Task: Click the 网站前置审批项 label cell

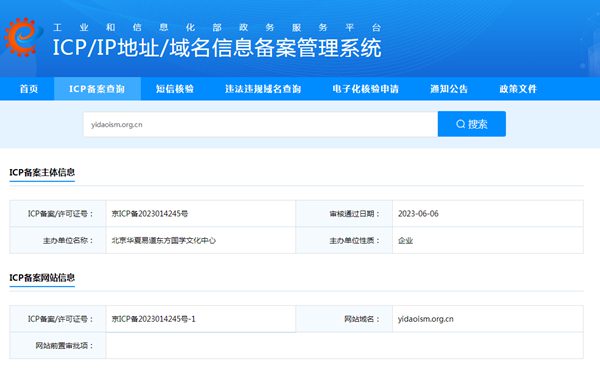Action: (x=58, y=346)
